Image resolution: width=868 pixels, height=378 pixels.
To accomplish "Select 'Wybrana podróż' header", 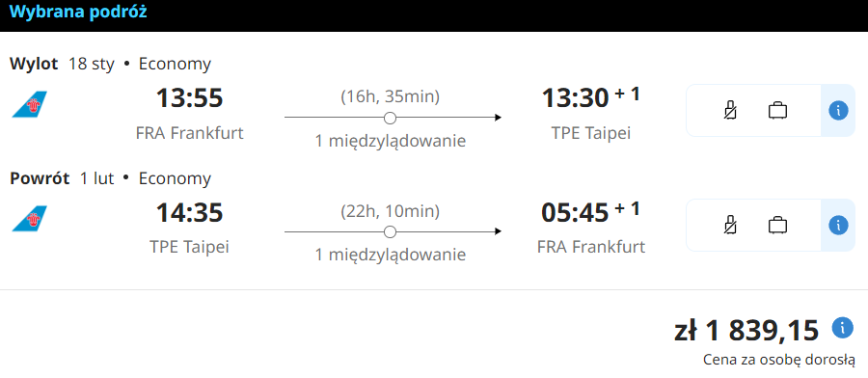I will coord(78,12).
